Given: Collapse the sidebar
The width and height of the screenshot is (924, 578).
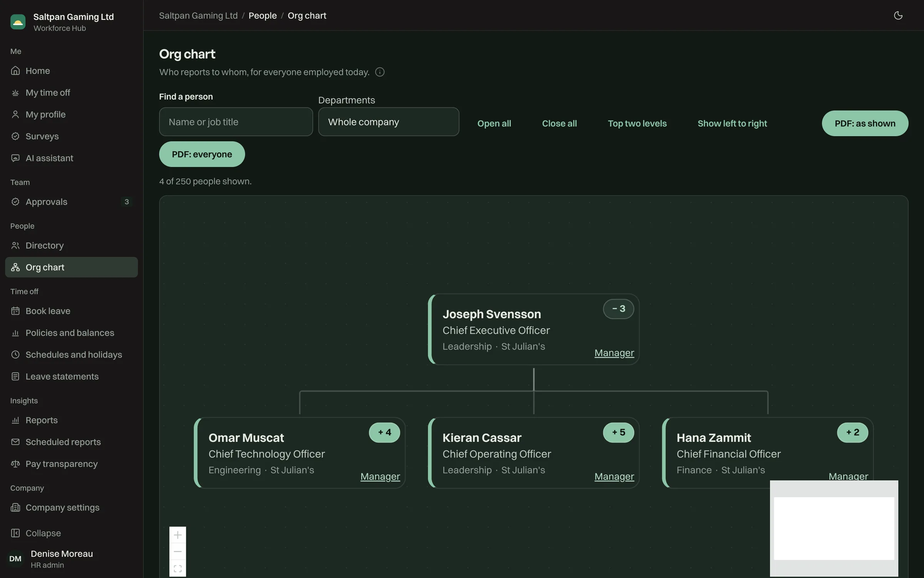Looking at the screenshot, I should tap(72, 533).
